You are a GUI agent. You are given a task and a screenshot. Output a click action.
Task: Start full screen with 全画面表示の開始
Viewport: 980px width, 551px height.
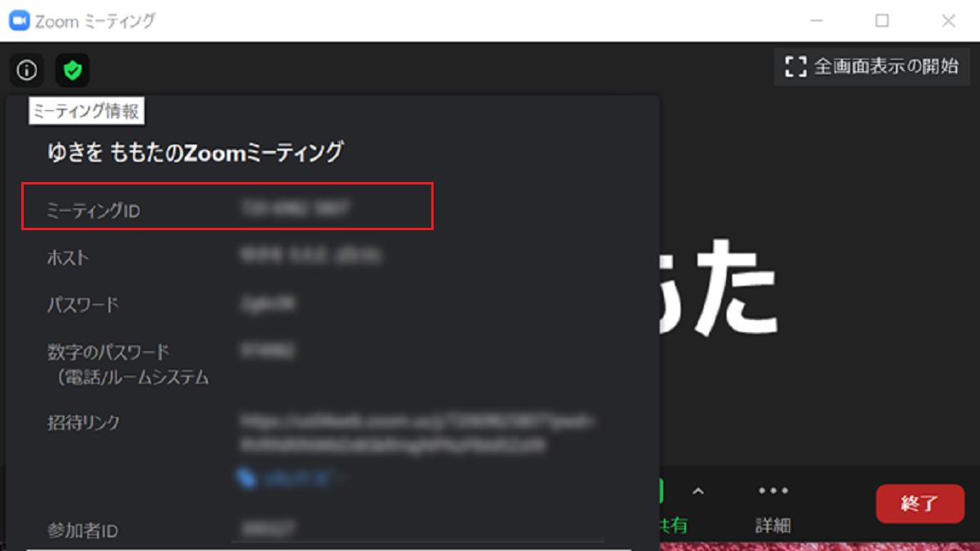pos(871,67)
